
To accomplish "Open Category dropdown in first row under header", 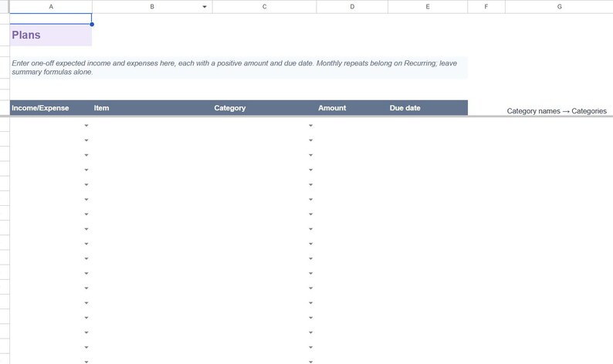I will coord(311,126).
